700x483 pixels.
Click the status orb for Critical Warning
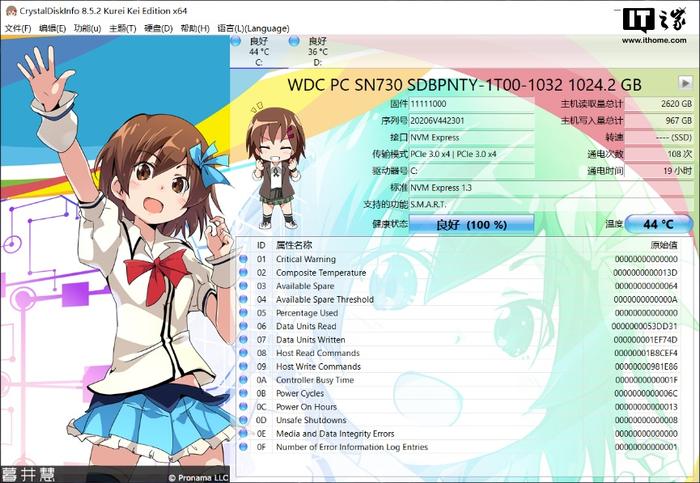(243, 259)
